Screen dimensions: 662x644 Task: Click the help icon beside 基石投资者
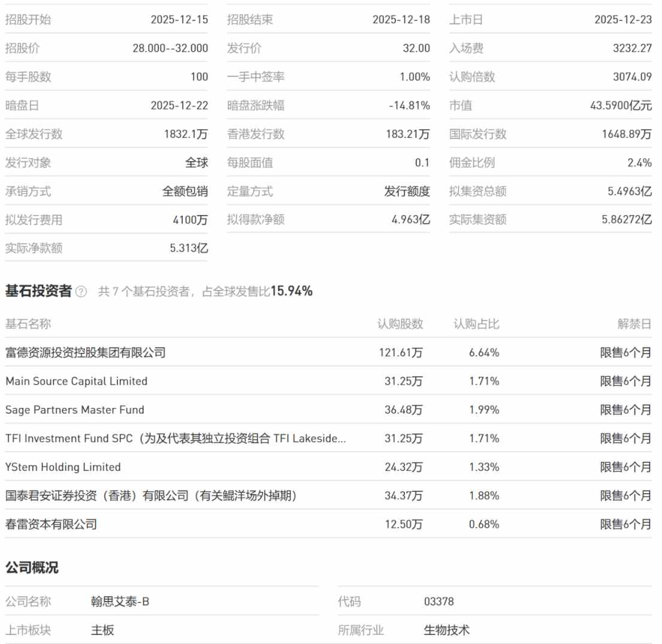81,292
